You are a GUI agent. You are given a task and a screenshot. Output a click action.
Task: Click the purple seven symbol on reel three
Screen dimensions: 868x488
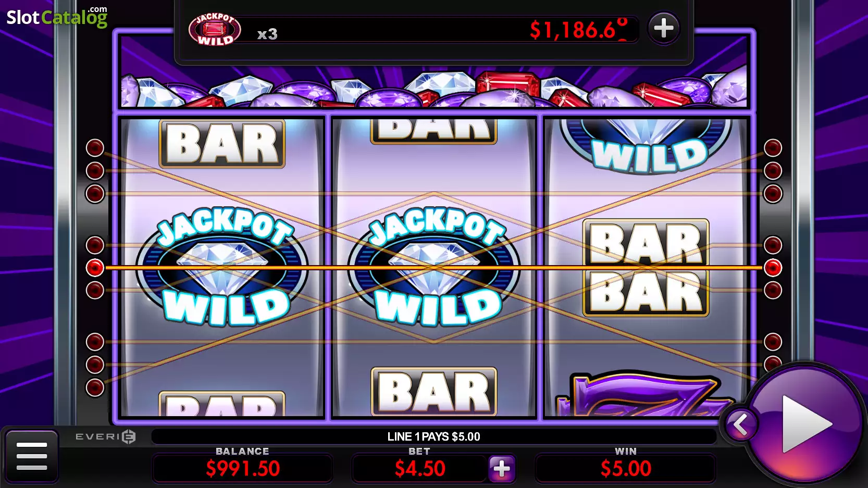pos(646,394)
